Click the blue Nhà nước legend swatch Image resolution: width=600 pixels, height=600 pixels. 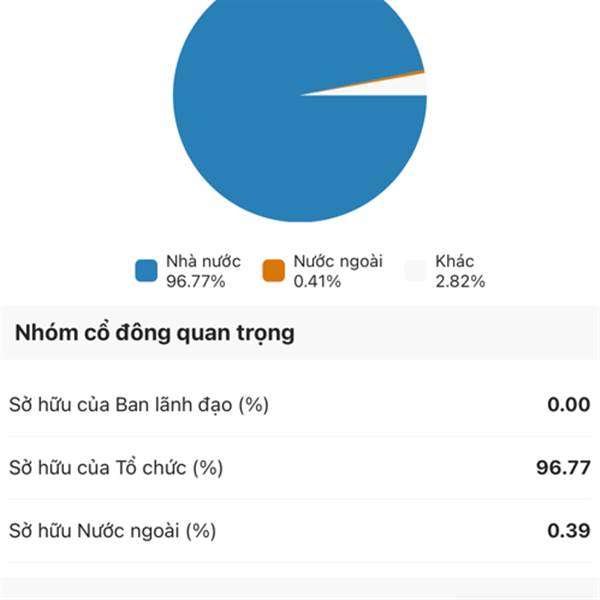click(x=146, y=271)
